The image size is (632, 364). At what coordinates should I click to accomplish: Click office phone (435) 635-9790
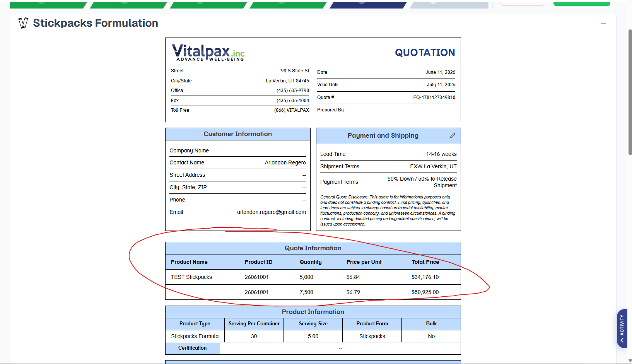click(293, 91)
